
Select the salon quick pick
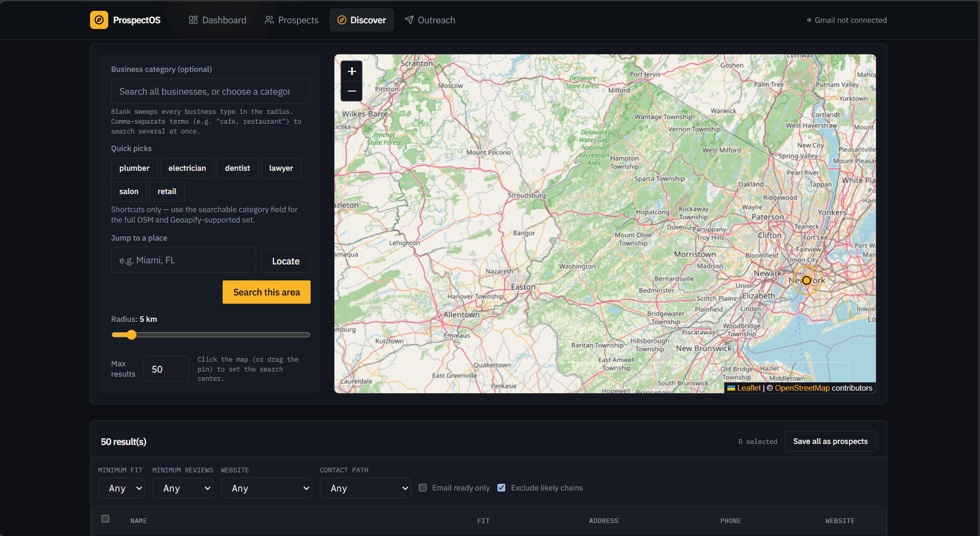(129, 191)
